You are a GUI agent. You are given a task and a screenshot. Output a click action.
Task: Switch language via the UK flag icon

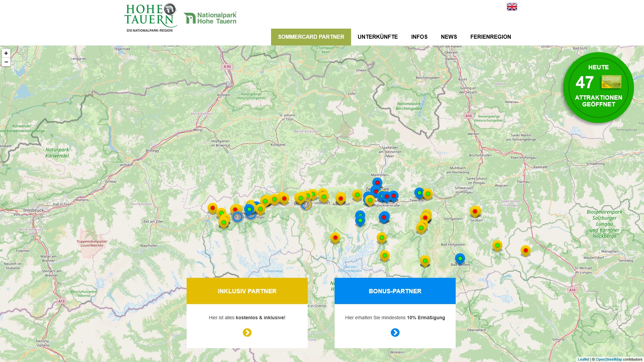point(512,7)
